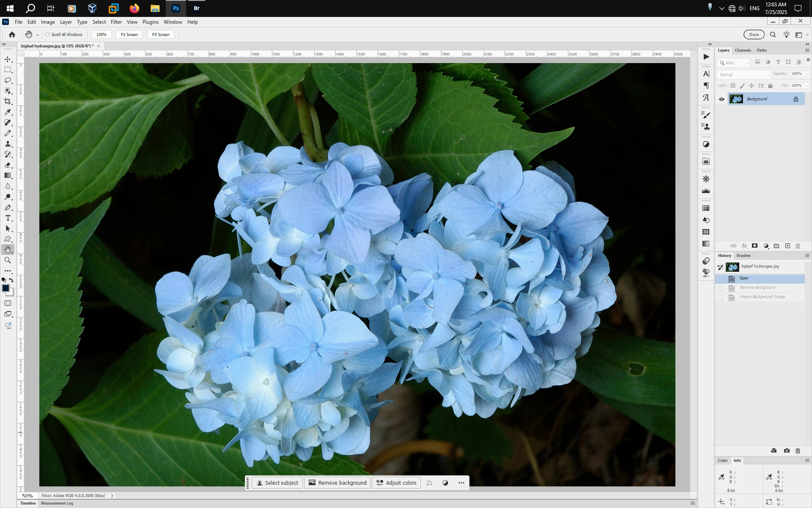This screenshot has width=812, height=508.
Task: Select the Crop tool
Action: pyautogui.click(x=8, y=102)
